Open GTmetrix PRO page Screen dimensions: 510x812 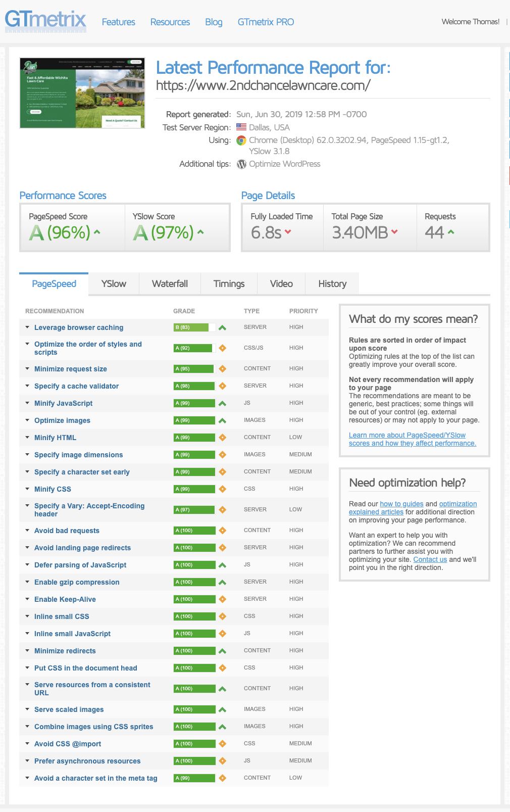pos(266,22)
